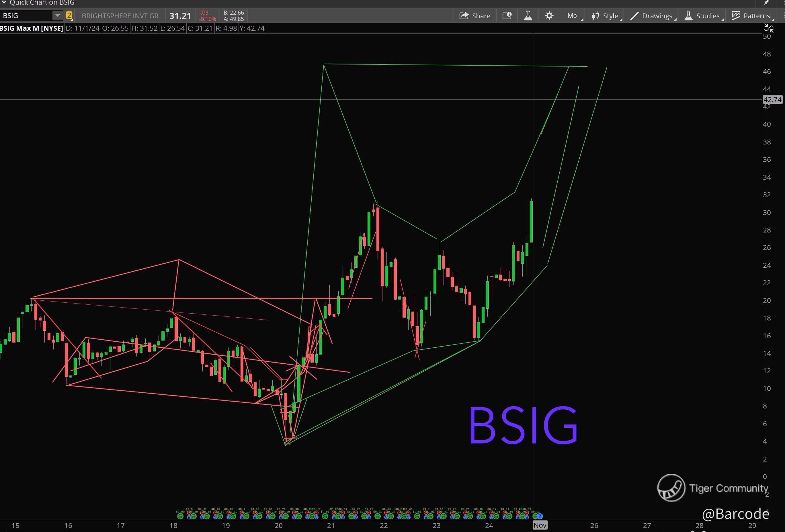Click the Studies flask button

point(703,16)
